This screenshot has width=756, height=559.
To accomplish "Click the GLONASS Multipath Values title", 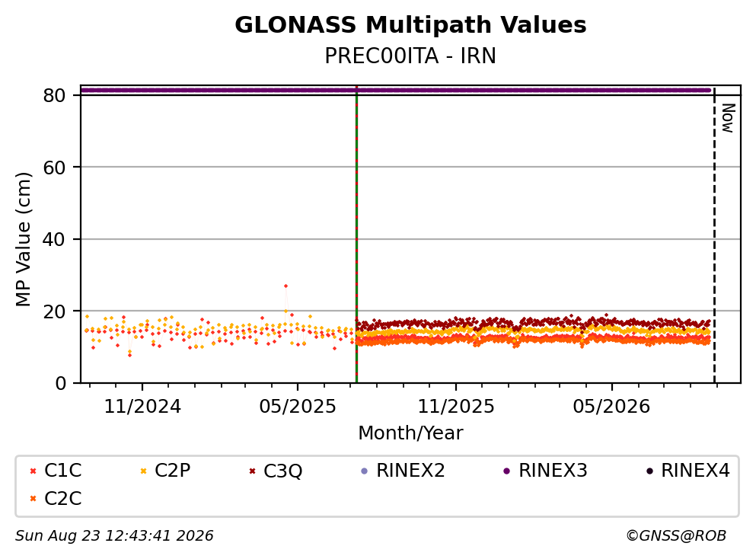I will (410, 25).
